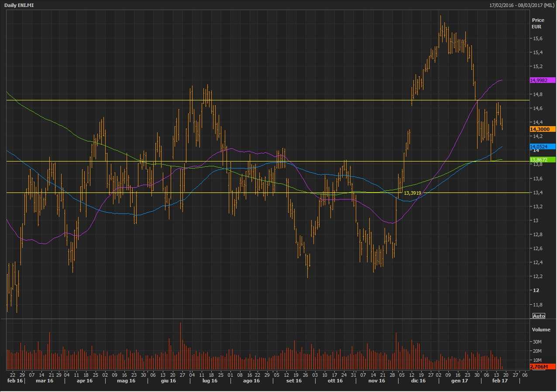
Task: Click the green 13,8672 moving average tag
Action: tap(542, 160)
